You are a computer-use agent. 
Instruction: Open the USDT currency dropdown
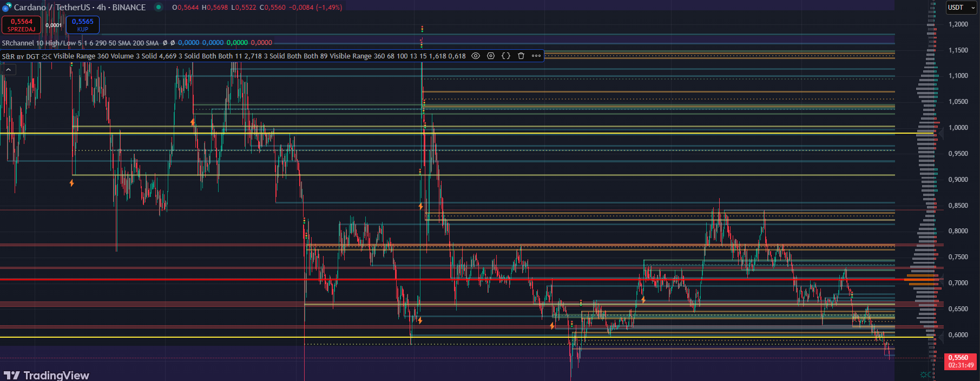961,8
